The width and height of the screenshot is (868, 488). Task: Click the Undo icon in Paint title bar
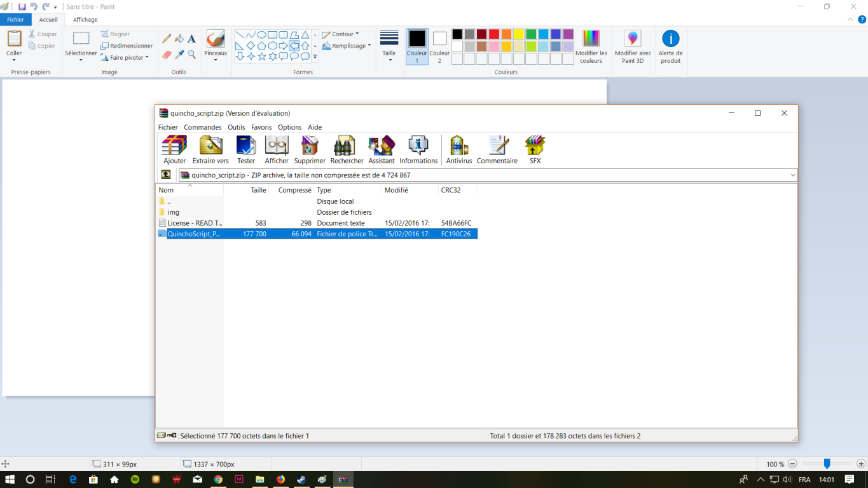[33, 6]
